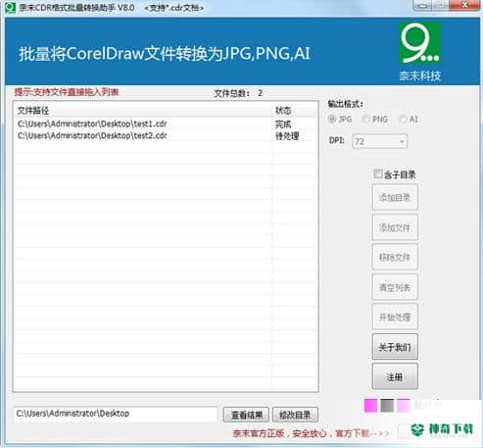483x448 pixels.
Task: Select the test1.cdr file row
Action: coord(166,124)
